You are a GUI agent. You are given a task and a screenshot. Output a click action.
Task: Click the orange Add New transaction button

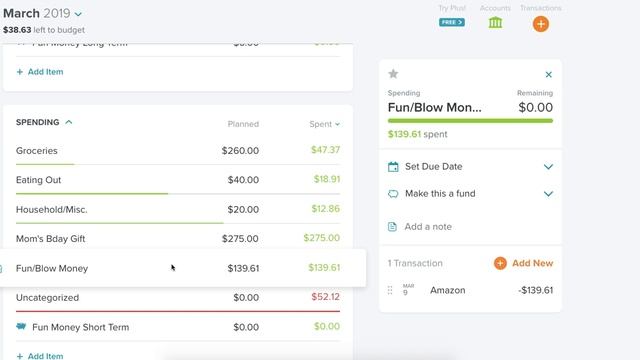523,263
